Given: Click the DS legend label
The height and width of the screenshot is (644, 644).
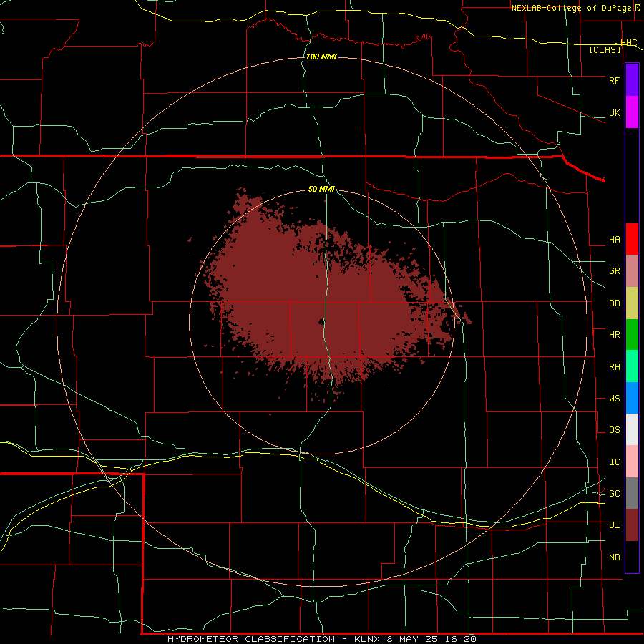Looking at the screenshot, I should coord(614,430).
